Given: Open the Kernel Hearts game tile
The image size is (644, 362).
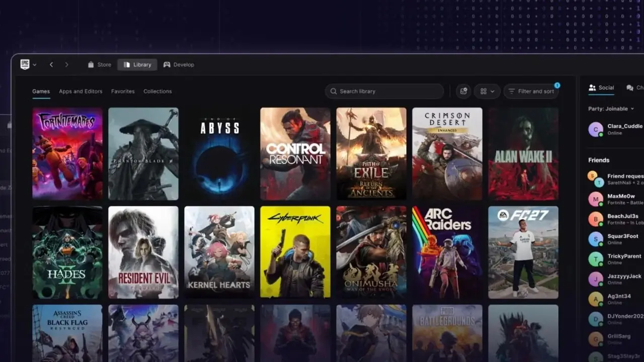Looking at the screenshot, I should pyautogui.click(x=219, y=252).
